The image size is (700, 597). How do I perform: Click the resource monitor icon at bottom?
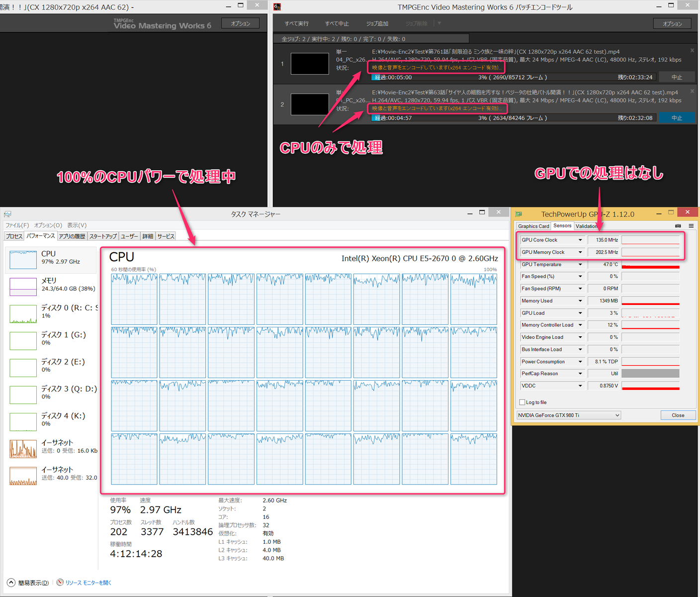(60, 582)
